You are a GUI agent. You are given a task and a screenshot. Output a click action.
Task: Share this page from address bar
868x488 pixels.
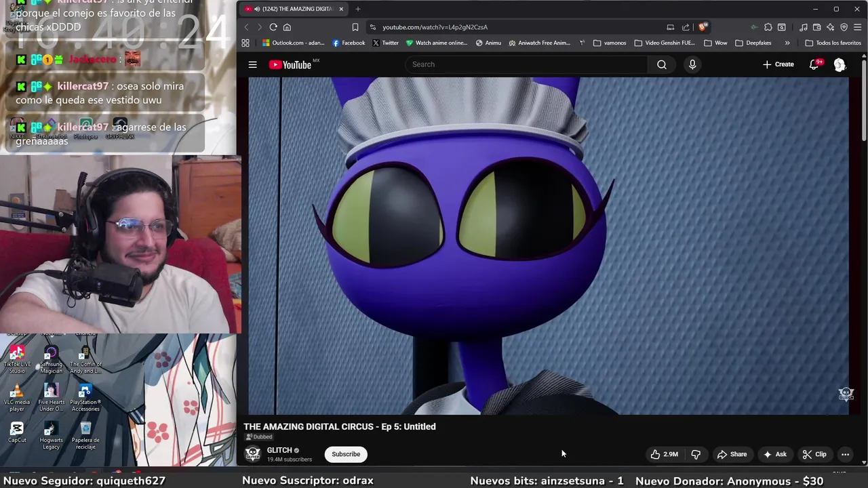(686, 27)
